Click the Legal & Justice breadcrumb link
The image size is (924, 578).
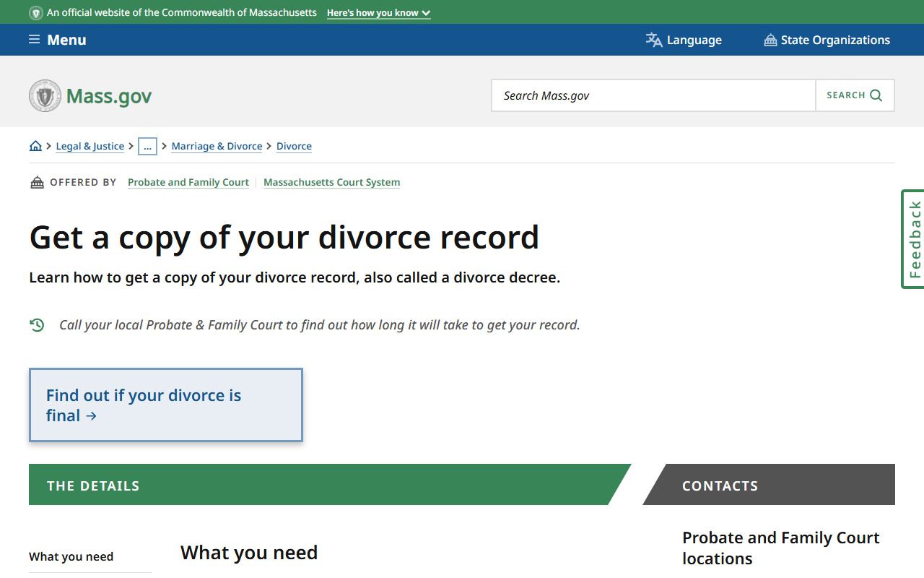[90, 146]
